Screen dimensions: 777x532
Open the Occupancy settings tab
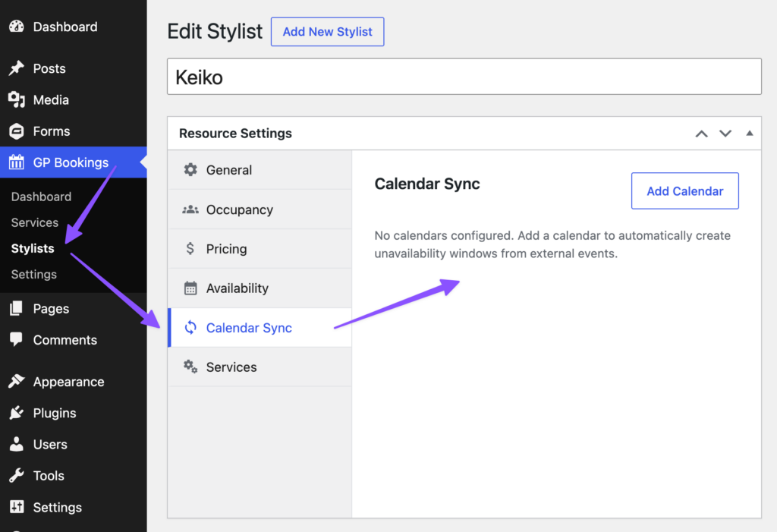coord(260,209)
